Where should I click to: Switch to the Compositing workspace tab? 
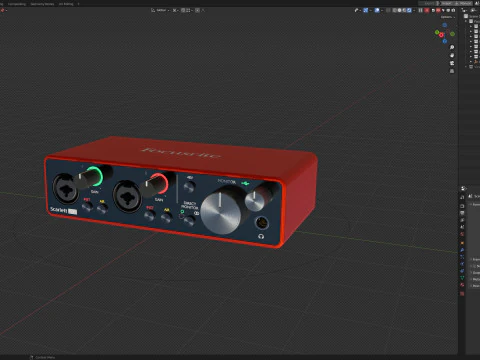(x=17, y=4)
